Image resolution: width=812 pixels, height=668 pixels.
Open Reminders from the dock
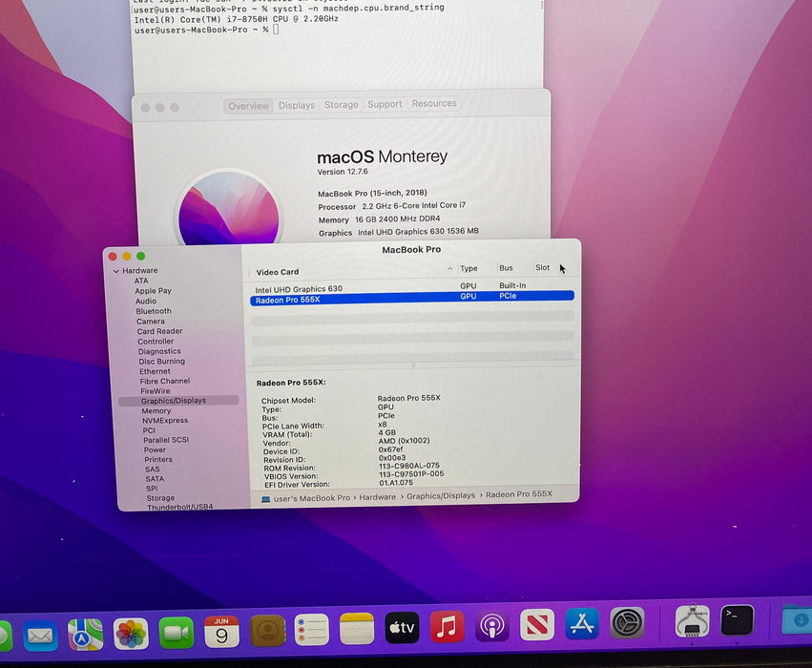[312, 629]
